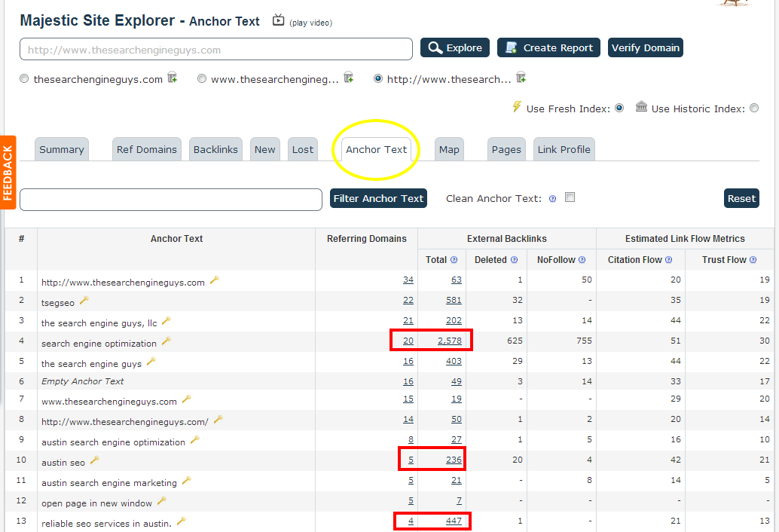
Task: Click the 'Empty Anchor Text' row label
Action: coord(82,381)
